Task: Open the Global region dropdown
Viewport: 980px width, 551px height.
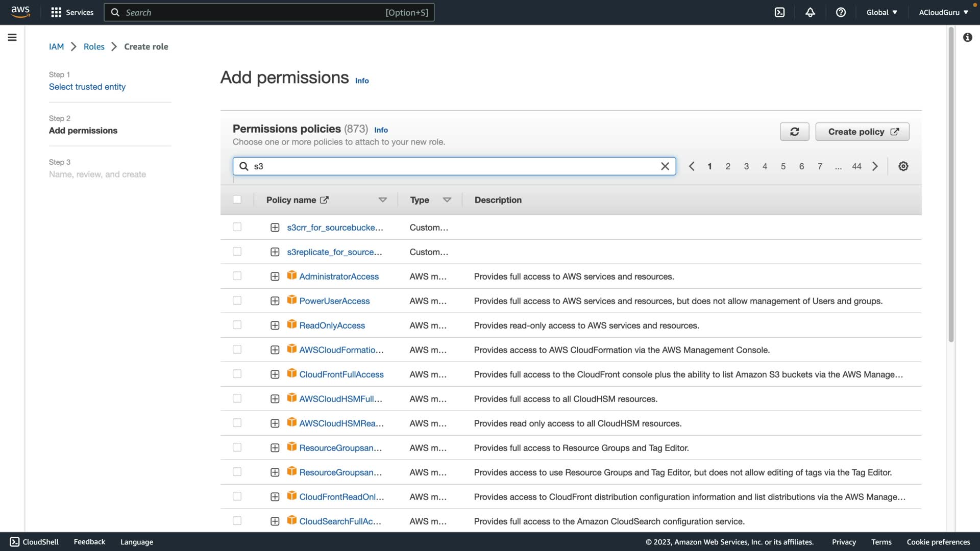Action: (x=881, y=12)
